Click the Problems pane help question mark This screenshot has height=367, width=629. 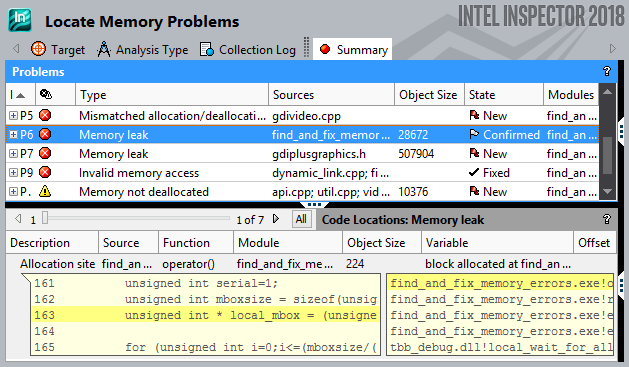(x=607, y=71)
